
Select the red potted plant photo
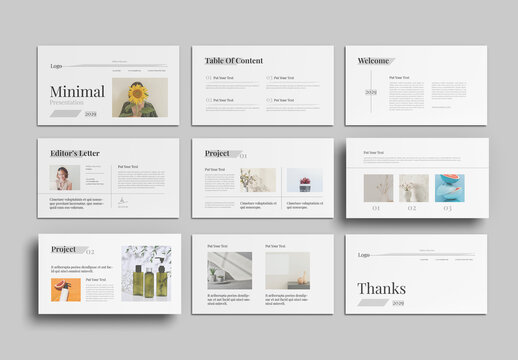[x=305, y=180]
